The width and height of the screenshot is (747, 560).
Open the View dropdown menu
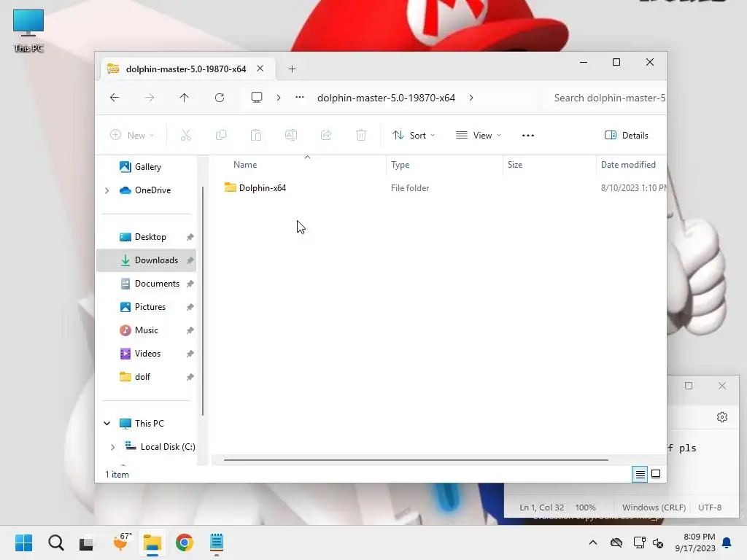(479, 135)
